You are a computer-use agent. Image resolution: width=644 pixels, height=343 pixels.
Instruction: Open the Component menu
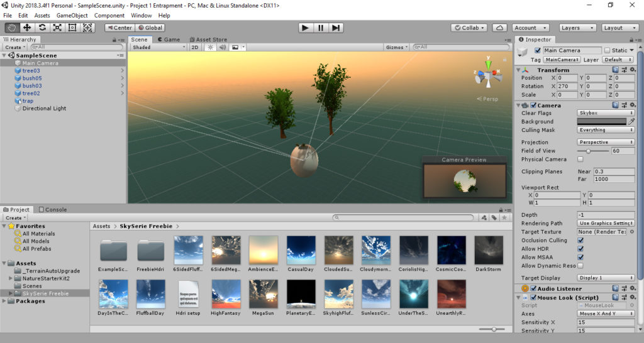click(109, 16)
